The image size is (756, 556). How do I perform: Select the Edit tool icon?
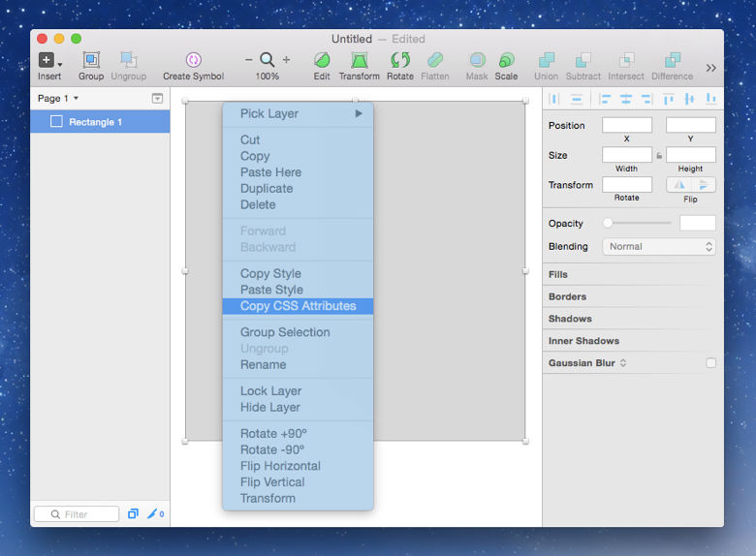[x=322, y=60]
